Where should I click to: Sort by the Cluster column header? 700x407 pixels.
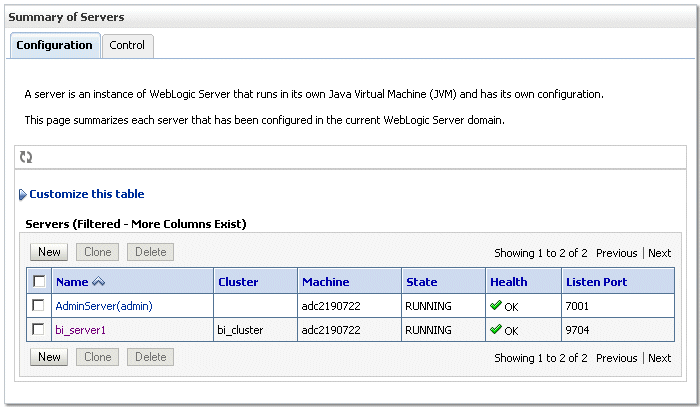(x=238, y=282)
